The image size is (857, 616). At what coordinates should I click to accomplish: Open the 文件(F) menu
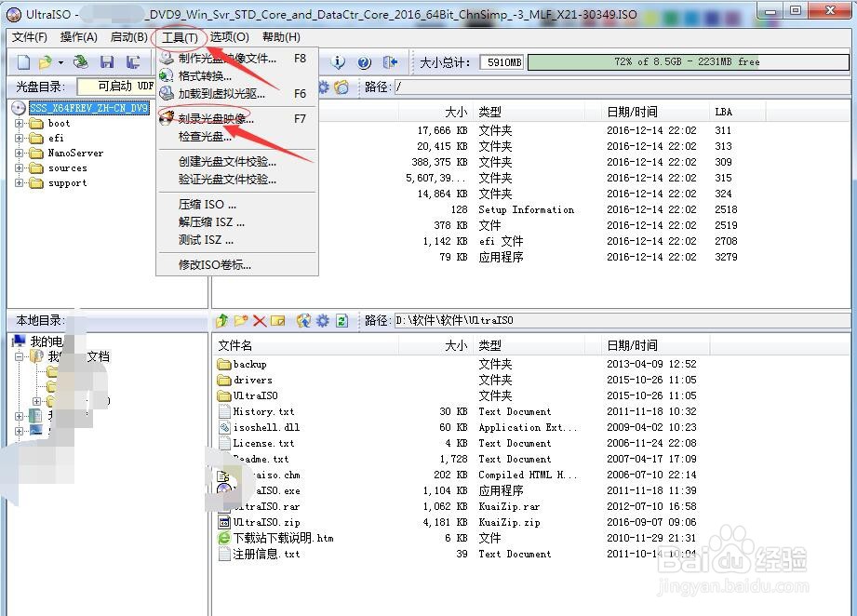tap(30, 37)
